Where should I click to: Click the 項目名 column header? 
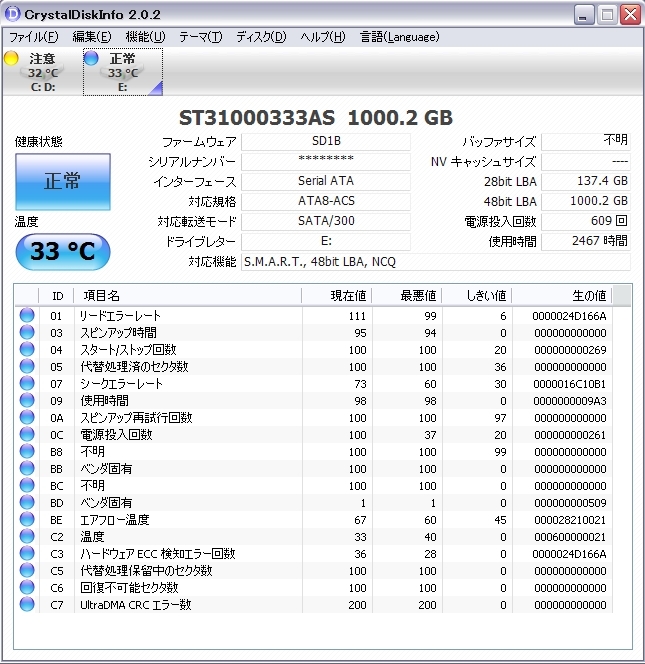[100, 296]
